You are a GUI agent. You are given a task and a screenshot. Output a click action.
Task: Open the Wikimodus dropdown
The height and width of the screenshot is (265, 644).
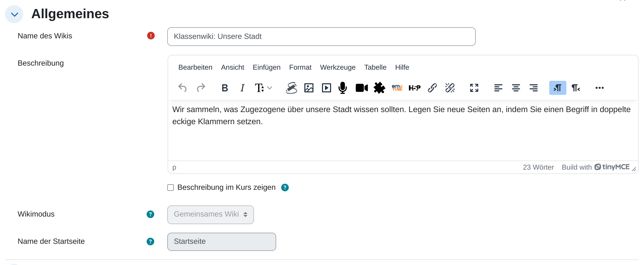pyautogui.click(x=210, y=215)
